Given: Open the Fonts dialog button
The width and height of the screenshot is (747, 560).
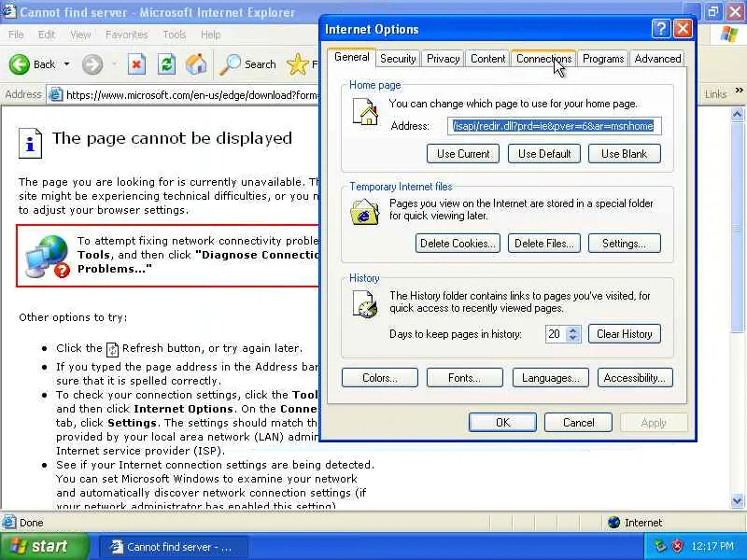Looking at the screenshot, I should point(464,378).
